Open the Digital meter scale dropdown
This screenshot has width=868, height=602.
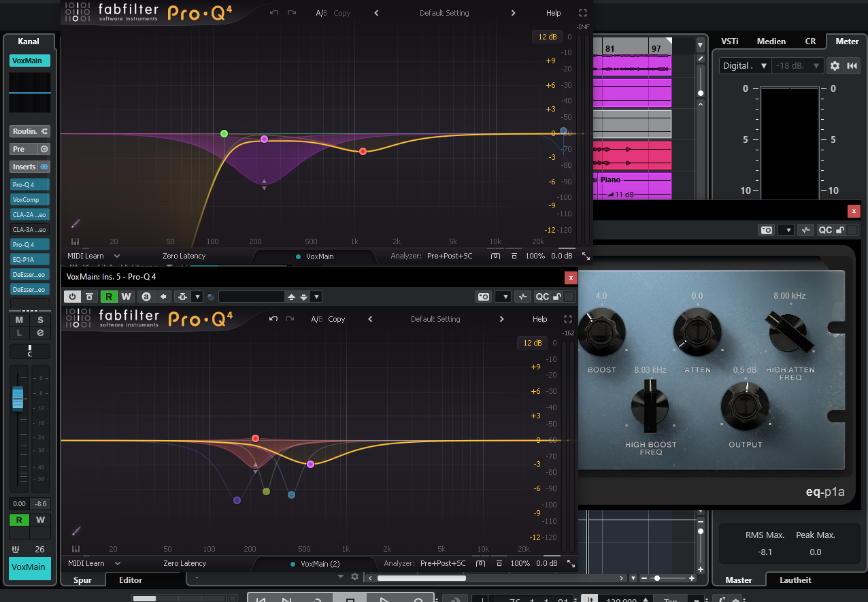pos(745,66)
